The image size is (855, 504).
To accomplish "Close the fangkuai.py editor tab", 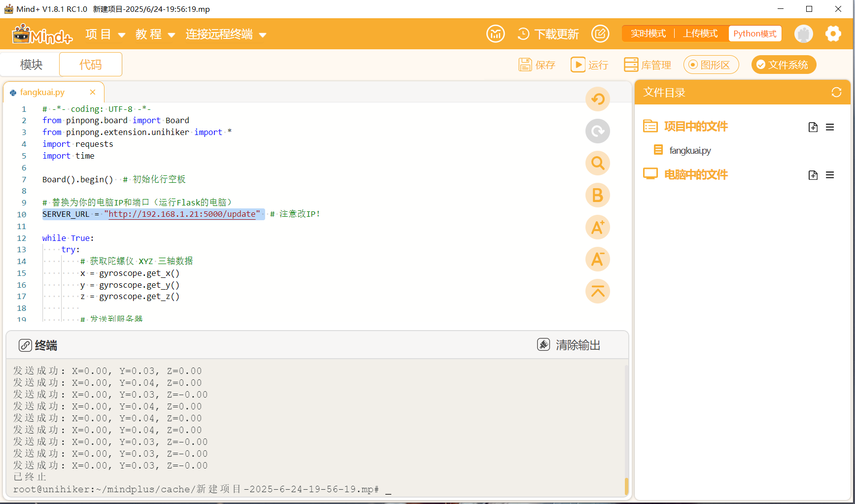I will 93,92.
